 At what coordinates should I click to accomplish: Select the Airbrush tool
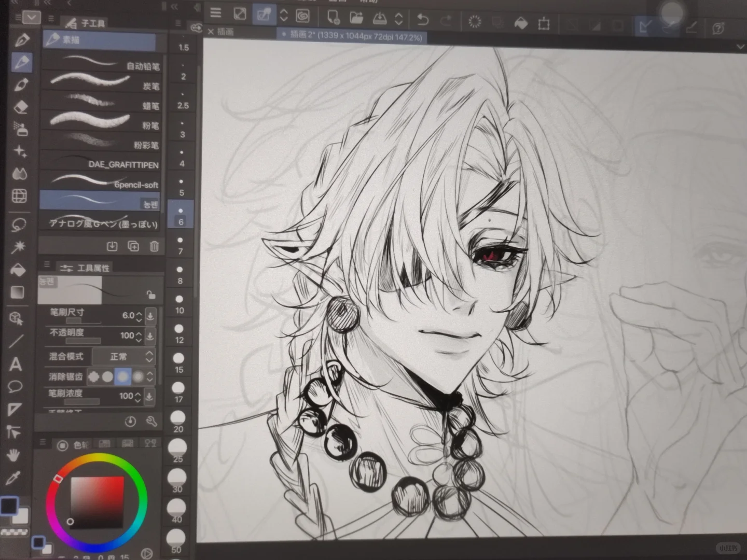coord(20,129)
